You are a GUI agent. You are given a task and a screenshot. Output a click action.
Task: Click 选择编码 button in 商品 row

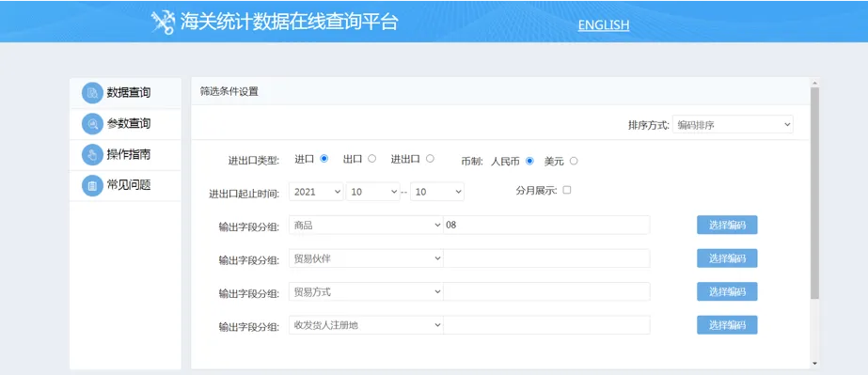point(727,226)
